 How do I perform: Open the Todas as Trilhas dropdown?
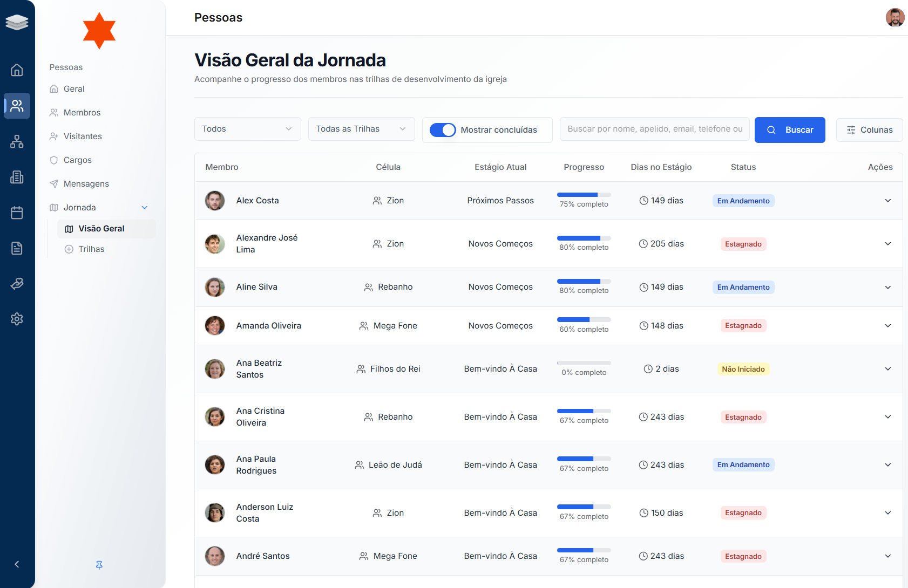point(361,129)
